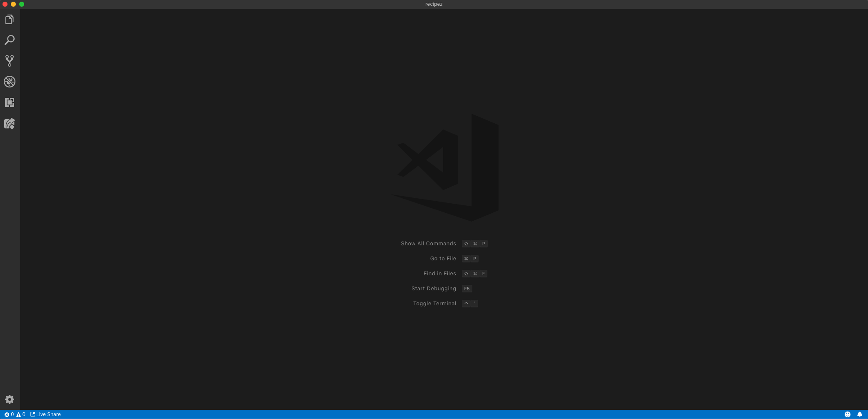Viewport: 868px width, 419px height.
Task: Open the Live Share activity bar icon
Action: click(x=10, y=123)
